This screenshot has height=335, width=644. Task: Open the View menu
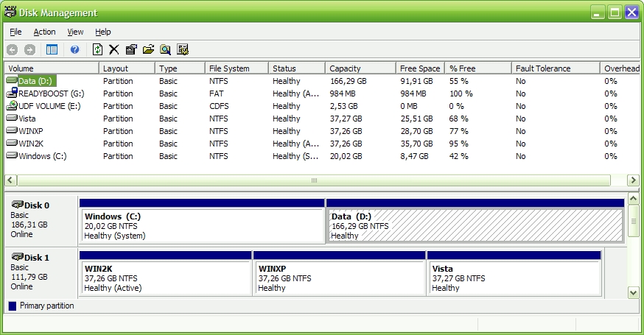coord(75,32)
